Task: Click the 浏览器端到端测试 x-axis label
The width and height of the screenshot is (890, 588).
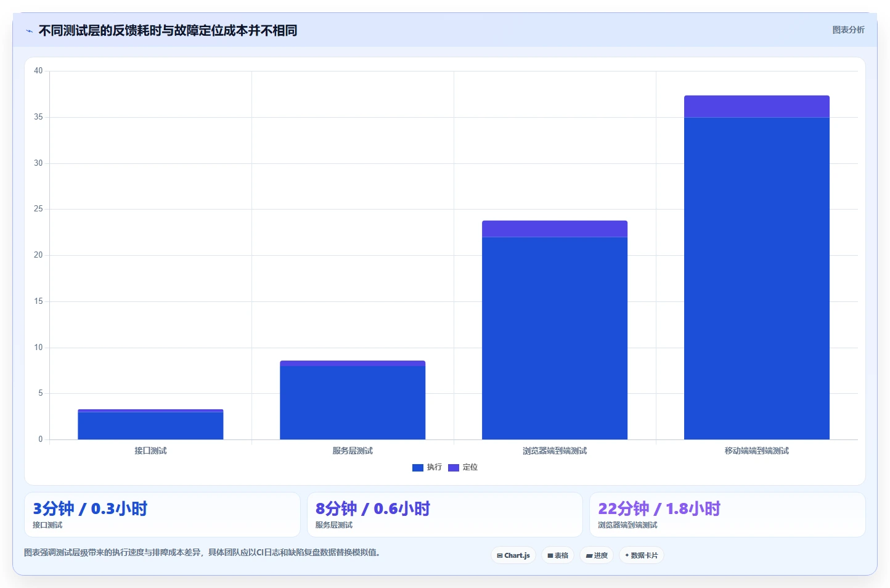Action: [x=555, y=451]
